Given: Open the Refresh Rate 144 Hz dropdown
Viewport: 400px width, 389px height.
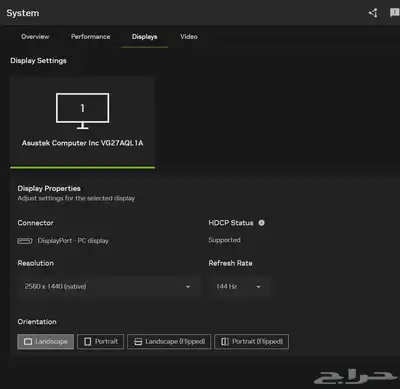Looking at the screenshot, I should point(239,286).
